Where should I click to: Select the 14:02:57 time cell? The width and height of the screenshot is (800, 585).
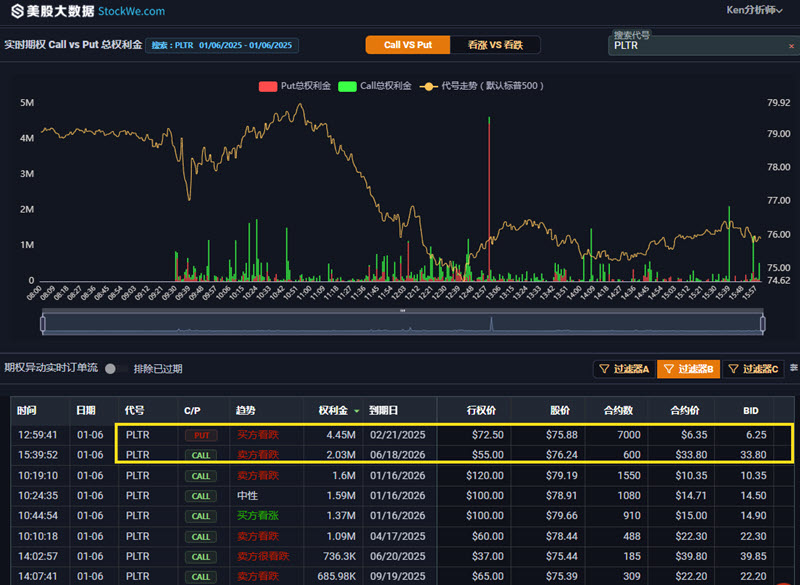(38, 556)
